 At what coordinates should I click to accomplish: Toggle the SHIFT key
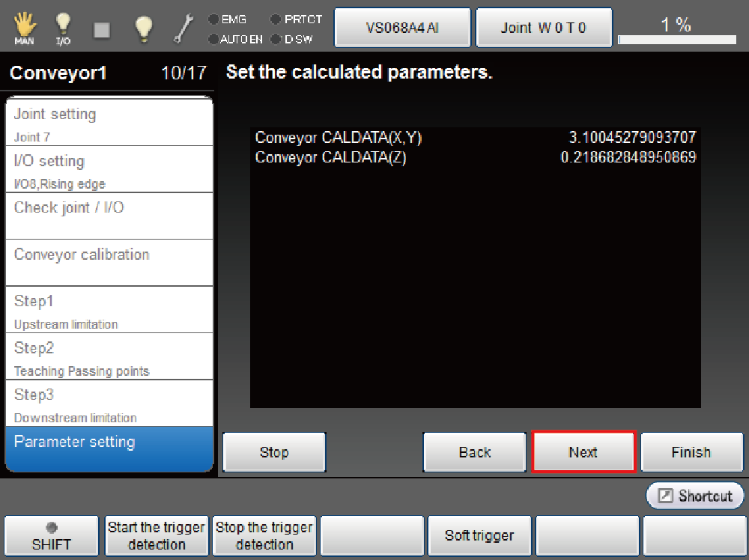click(51, 535)
